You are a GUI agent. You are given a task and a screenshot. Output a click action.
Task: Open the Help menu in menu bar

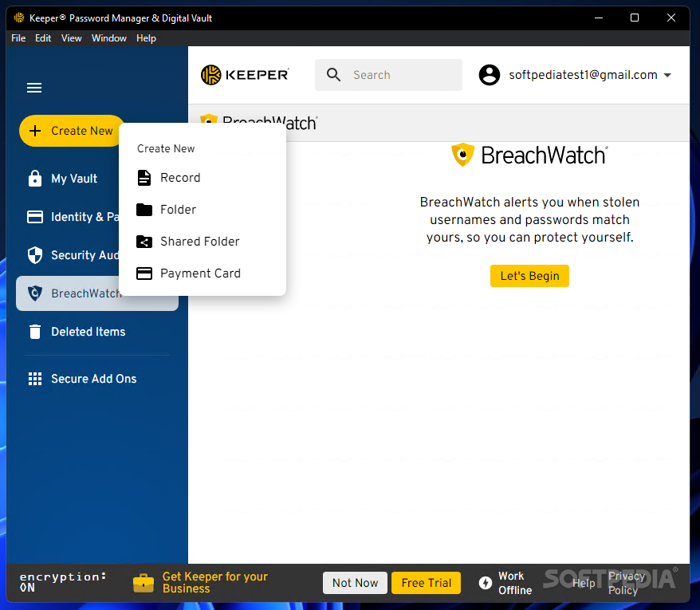[x=146, y=38]
